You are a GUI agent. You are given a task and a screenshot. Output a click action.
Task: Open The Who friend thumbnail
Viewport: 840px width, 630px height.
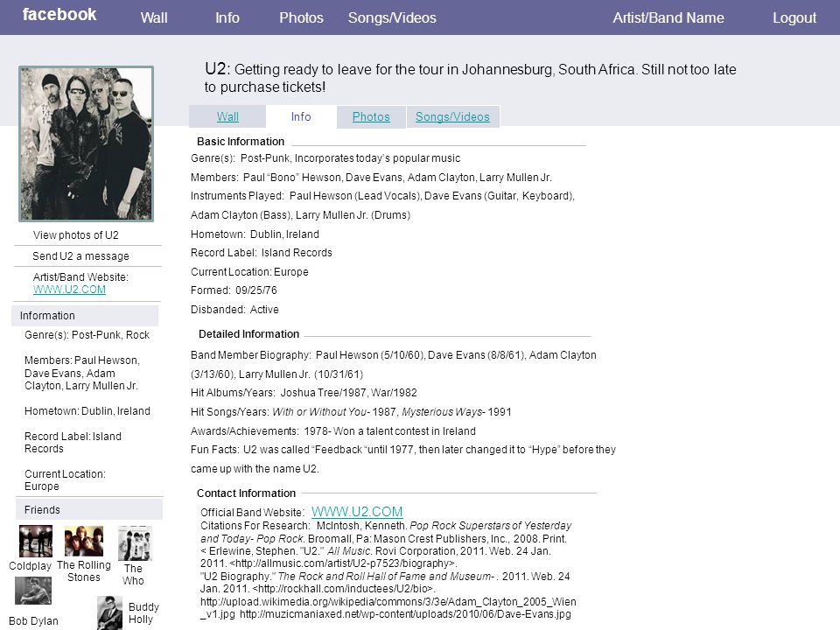point(135,543)
